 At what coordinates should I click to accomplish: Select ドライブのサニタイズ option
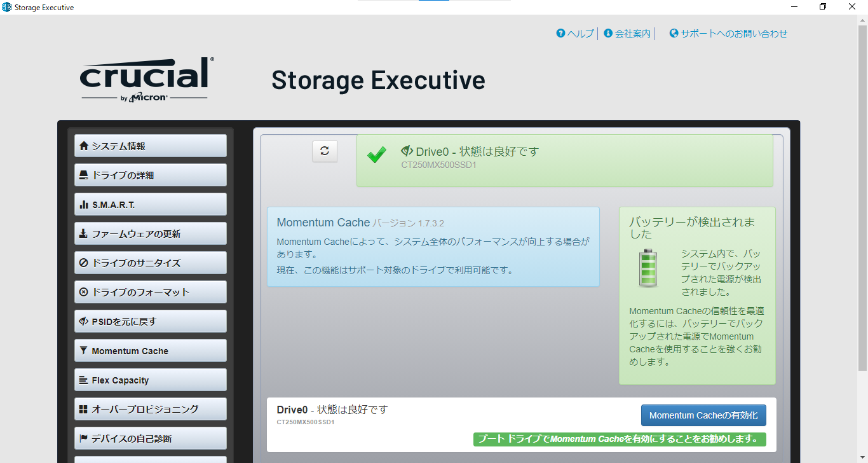(x=151, y=263)
